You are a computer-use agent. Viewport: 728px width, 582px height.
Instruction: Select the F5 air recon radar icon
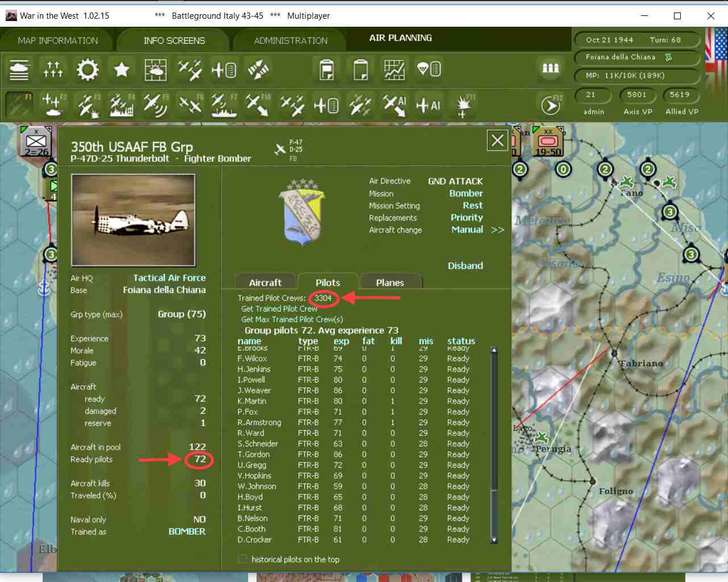click(155, 105)
